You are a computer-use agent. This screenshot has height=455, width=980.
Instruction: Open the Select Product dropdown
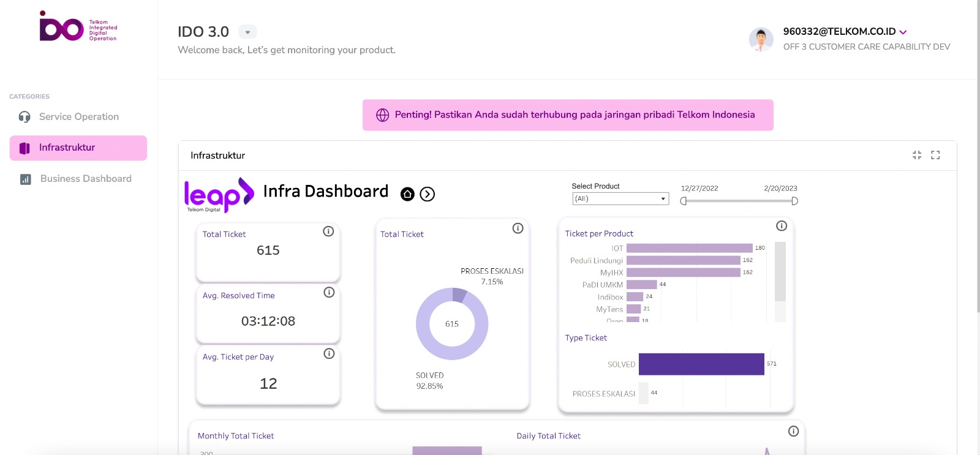coord(620,199)
